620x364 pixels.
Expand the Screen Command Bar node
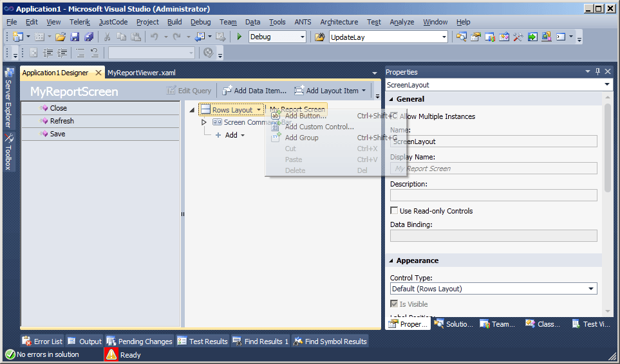pyautogui.click(x=204, y=122)
